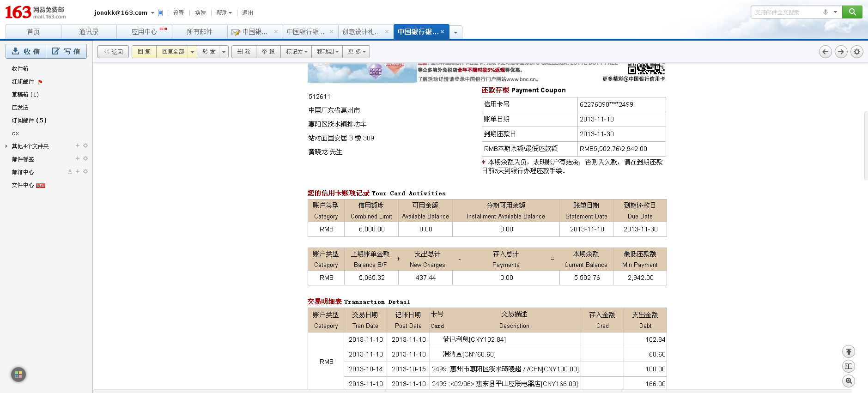Open the 移动到 dropdown menu

(328, 52)
